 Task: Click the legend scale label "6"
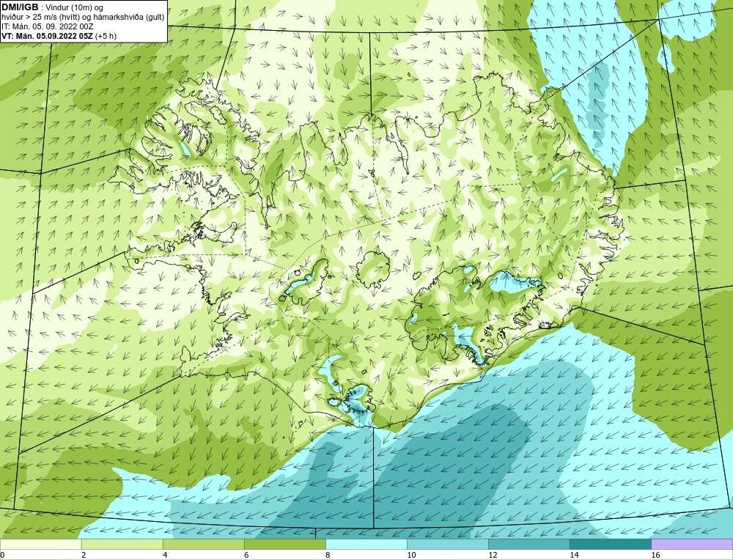247,555
